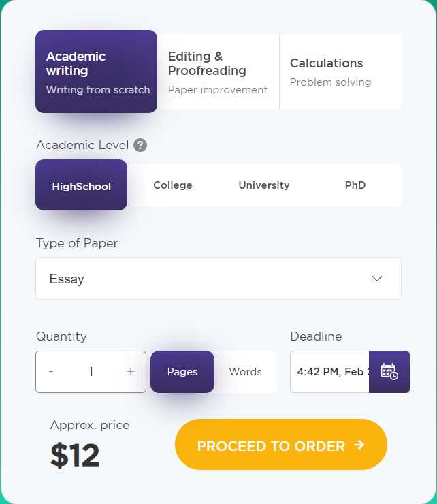Choose College as academic level

tap(172, 185)
